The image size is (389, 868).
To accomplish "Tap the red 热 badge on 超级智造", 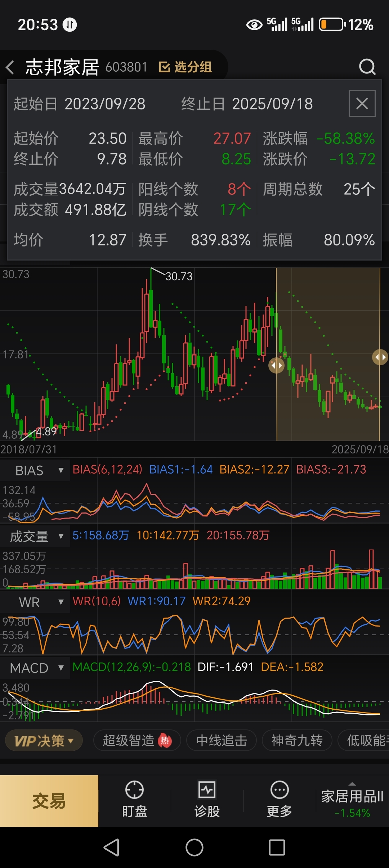I will click(165, 740).
